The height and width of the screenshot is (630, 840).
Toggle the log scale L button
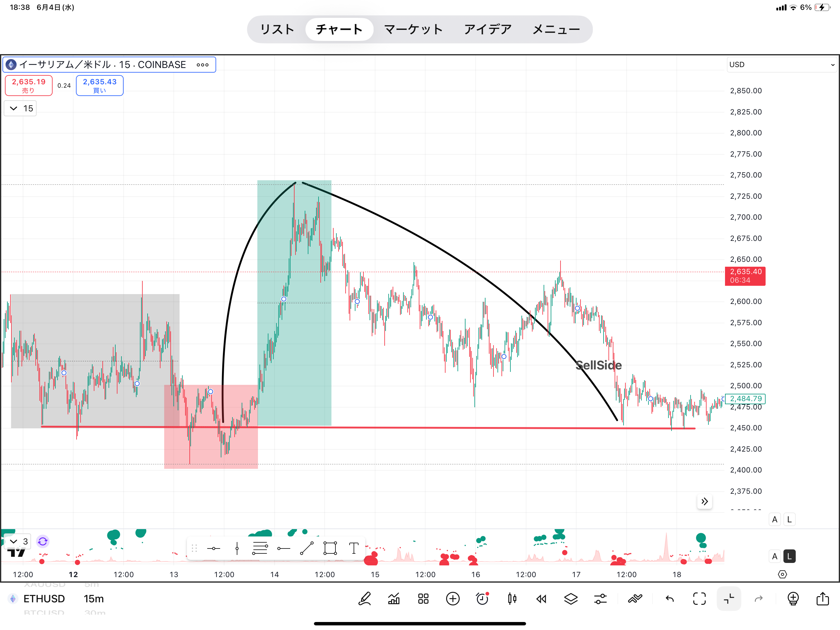(789, 520)
